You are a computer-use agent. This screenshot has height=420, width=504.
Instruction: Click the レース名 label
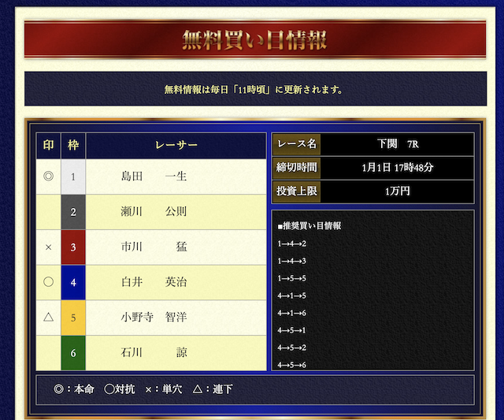click(x=297, y=144)
